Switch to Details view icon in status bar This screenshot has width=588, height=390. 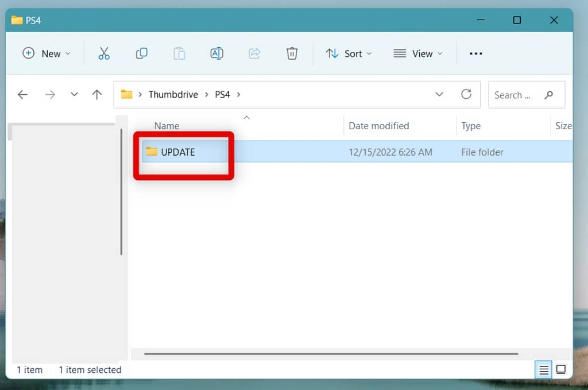click(543, 370)
